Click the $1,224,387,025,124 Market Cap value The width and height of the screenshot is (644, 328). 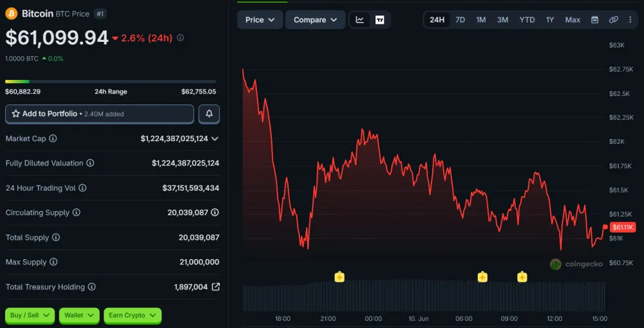click(174, 139)
